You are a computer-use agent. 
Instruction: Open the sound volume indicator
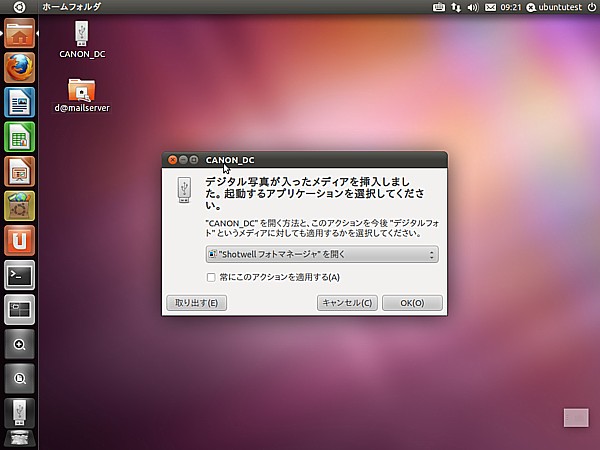[473, 7]
